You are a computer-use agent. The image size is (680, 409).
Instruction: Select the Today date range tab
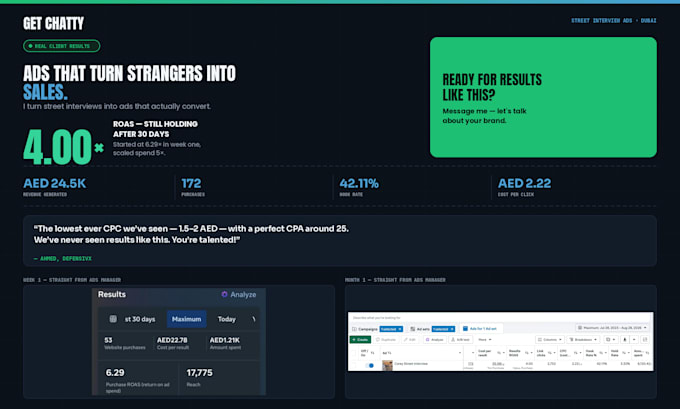pos(226,319)
